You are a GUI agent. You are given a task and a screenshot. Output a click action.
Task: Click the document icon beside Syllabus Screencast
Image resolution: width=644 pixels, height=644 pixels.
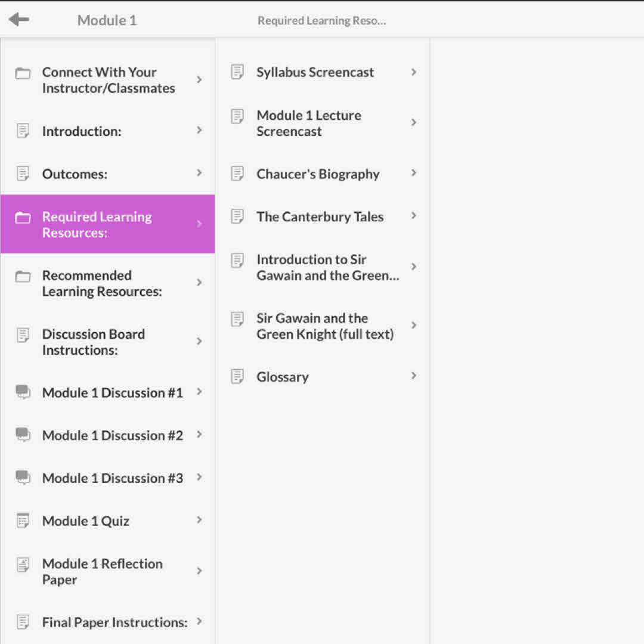(x=237, y=72)
